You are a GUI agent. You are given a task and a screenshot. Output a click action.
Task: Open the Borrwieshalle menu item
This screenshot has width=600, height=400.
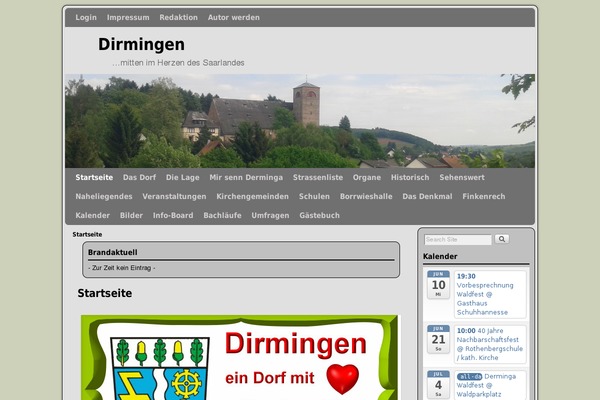[x=366, y=196]
